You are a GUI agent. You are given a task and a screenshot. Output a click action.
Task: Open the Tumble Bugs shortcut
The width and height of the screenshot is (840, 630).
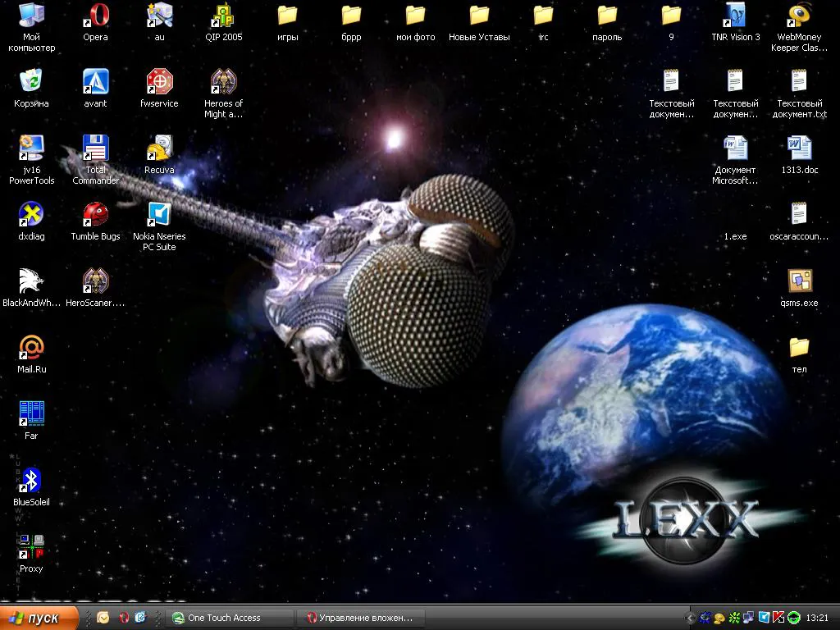coord(95,221)
